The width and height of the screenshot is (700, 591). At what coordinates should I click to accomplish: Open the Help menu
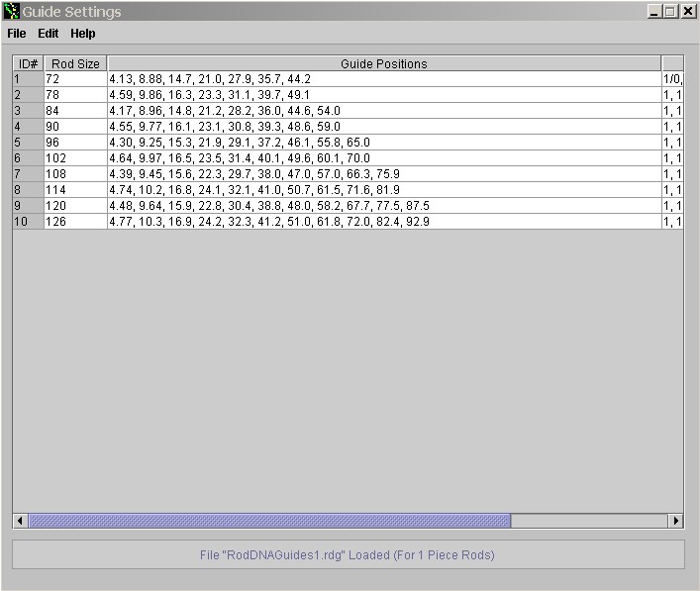(x=83, y=34)
